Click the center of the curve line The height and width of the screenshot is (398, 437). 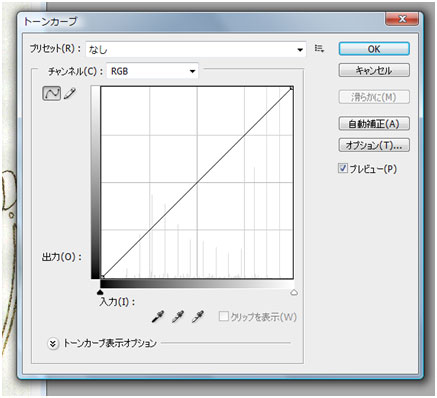pos(197,183)
